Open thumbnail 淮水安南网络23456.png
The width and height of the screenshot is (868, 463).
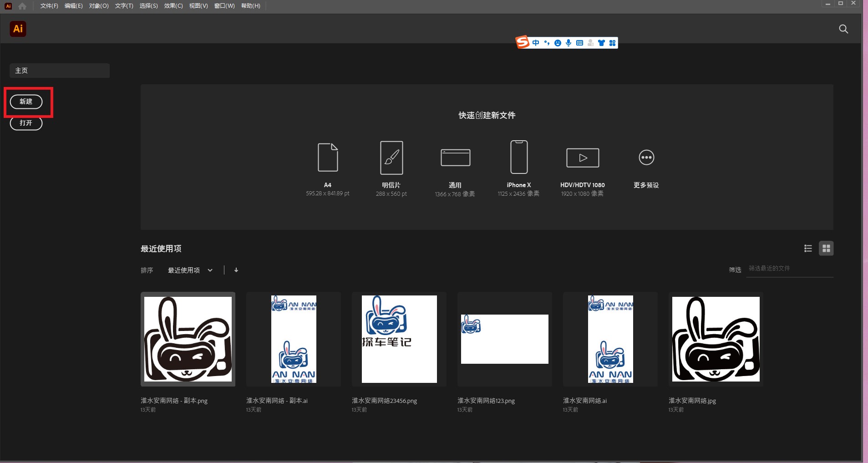399,339
